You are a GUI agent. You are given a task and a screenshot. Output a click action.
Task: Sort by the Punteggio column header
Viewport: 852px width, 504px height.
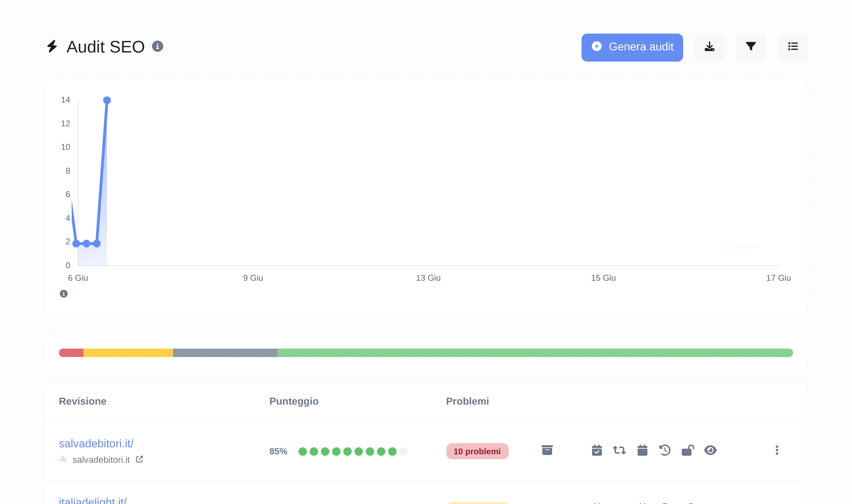[294, 401]
